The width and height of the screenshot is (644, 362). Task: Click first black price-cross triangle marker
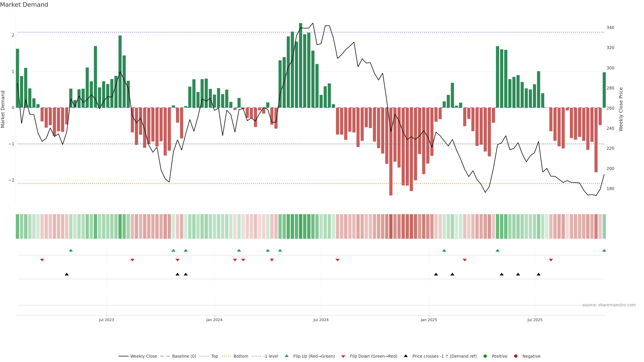[x=67, y=274]
